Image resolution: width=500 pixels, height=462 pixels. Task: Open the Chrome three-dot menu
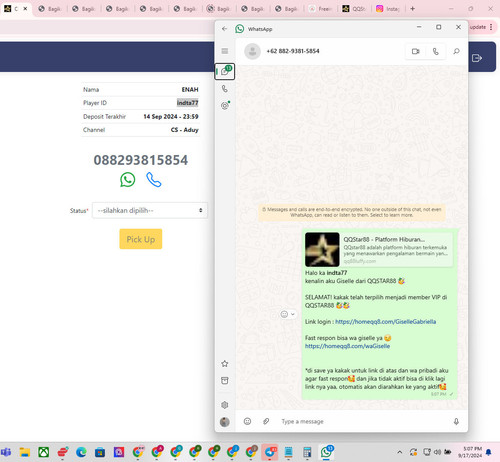coord(491,27)
